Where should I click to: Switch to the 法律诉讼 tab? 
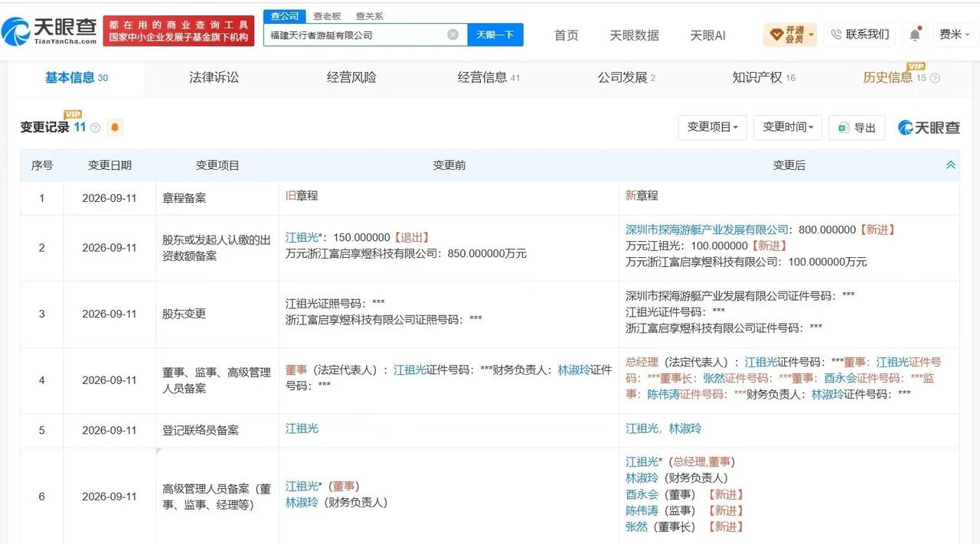point(214,77)
